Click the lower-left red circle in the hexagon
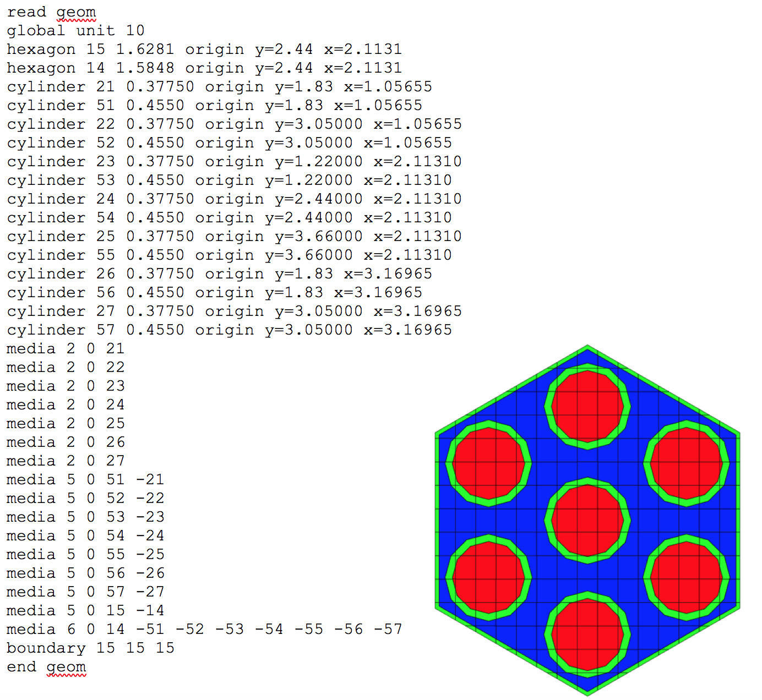 pyautogui.click(x=488, y=577)
